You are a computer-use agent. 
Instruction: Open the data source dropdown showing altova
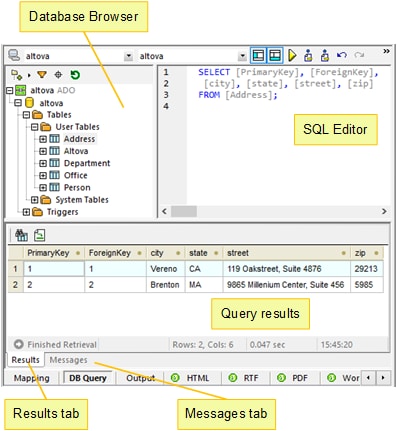[128, 56]
